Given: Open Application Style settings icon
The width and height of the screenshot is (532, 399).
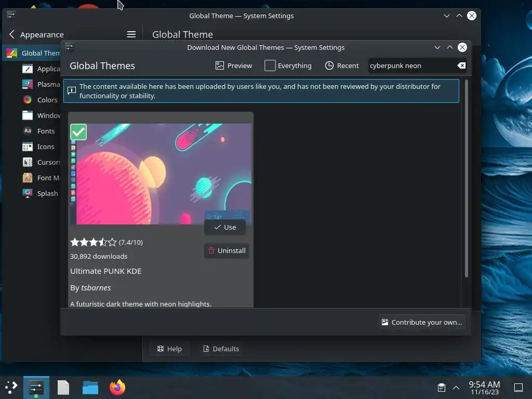Looking at the screenshot, I should [28, 69].
